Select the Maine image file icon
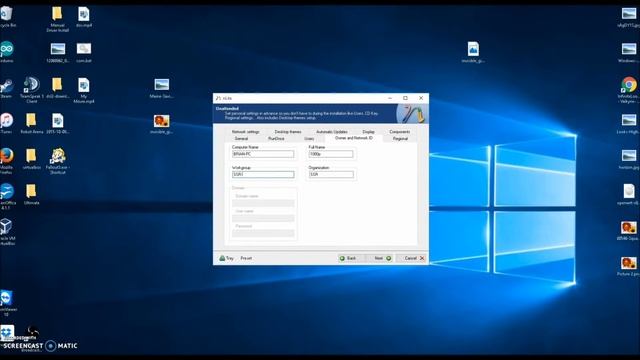 click(162, 88)
